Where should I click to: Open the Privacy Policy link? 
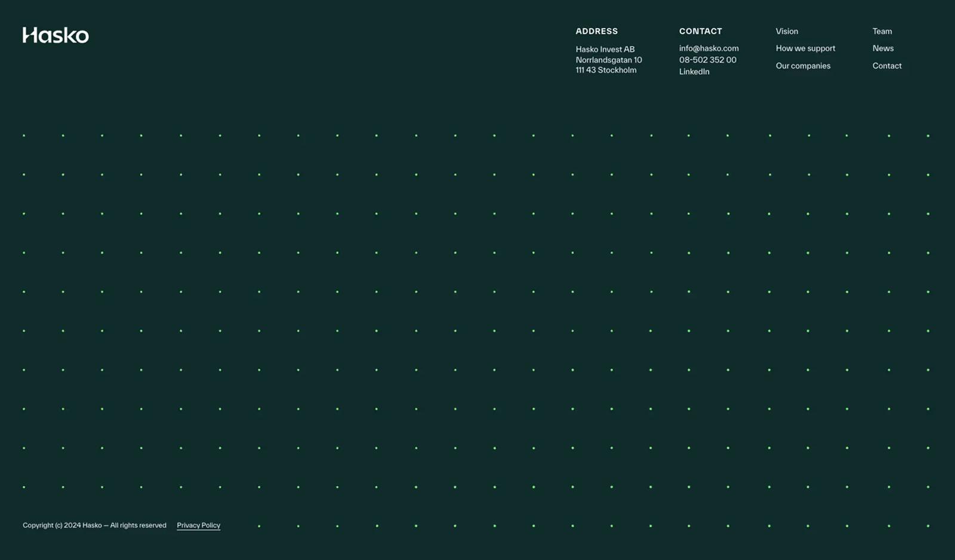(x=199, y=525)
